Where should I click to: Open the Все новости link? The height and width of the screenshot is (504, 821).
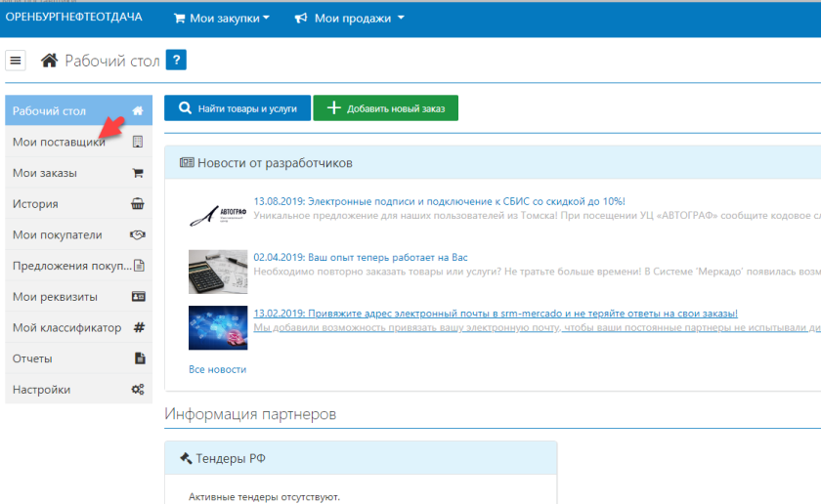(x=217, y=369)
